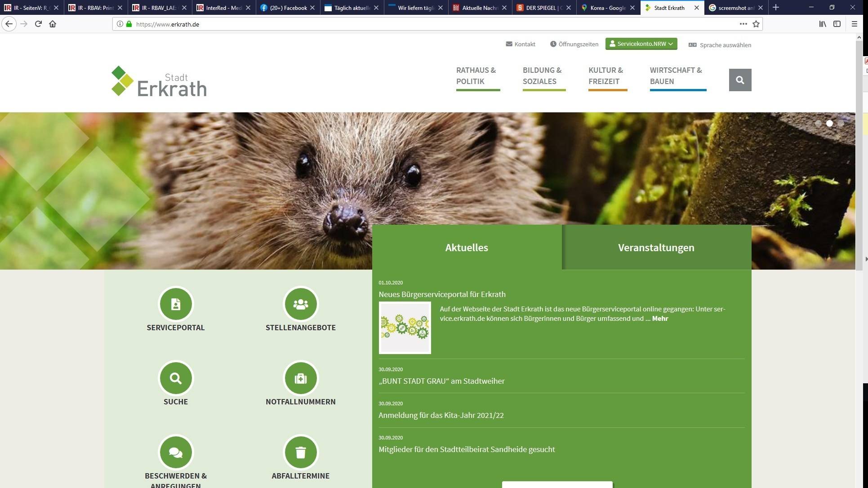The image size is (868, 488).
Task: Select the active second hero slider dot
Action: click(x=829, y=123)
